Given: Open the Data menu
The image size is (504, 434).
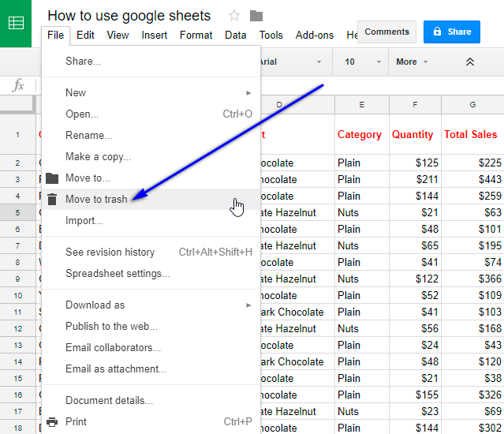Looking at the screenshot, I should pyautogui.click(x=236, y=35).
